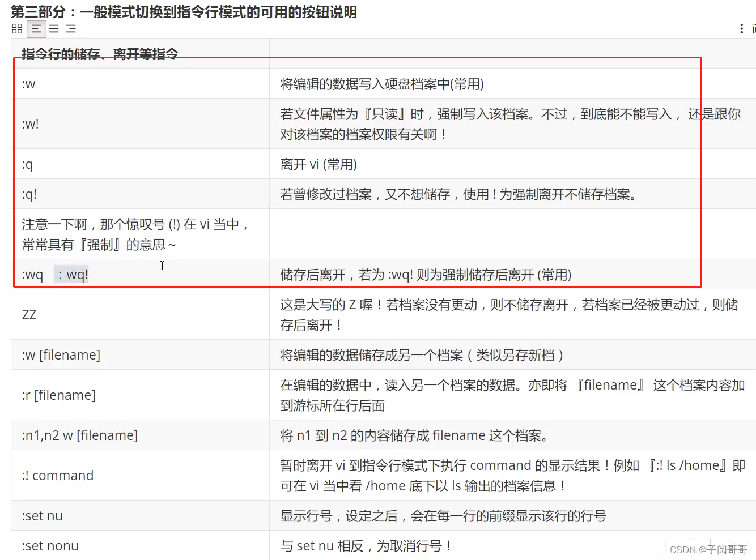Image resolution: width=756 pixels, height=560 pixels.
Task: Click the highlighted ': wq!' text
Action: pyautogui.click(x=73, y=275)
